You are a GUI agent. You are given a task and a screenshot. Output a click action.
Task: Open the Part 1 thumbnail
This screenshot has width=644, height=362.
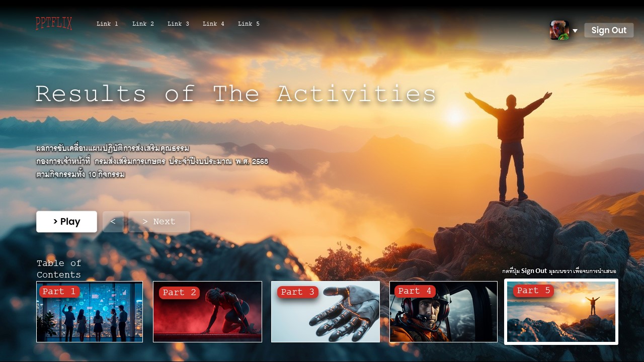(90, 312)
